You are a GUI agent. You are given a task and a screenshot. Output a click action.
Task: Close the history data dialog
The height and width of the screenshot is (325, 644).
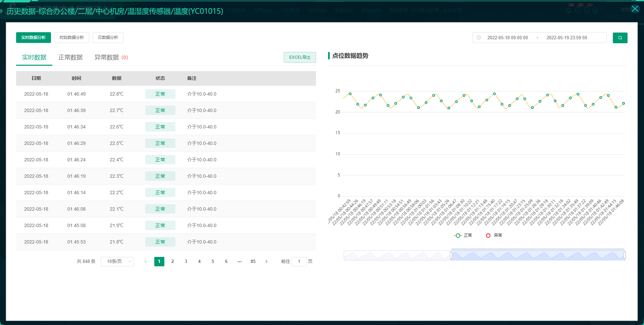pos(635,9)
